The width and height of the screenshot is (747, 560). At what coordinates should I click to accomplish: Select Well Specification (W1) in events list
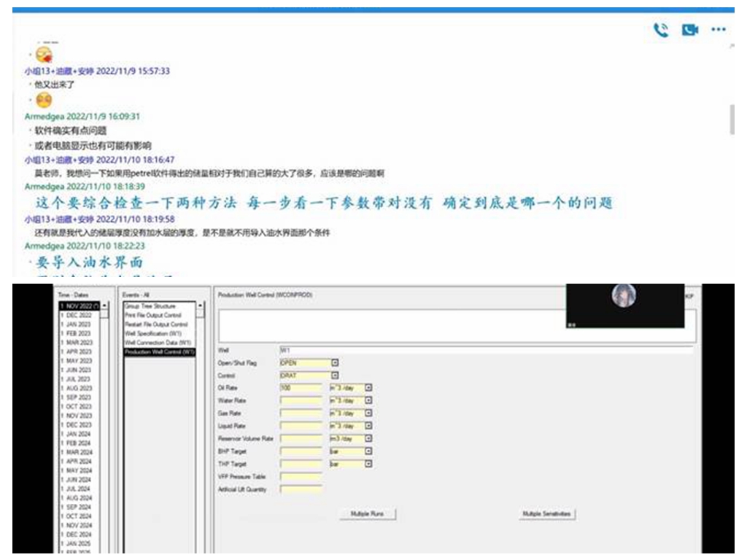(152, 333)
